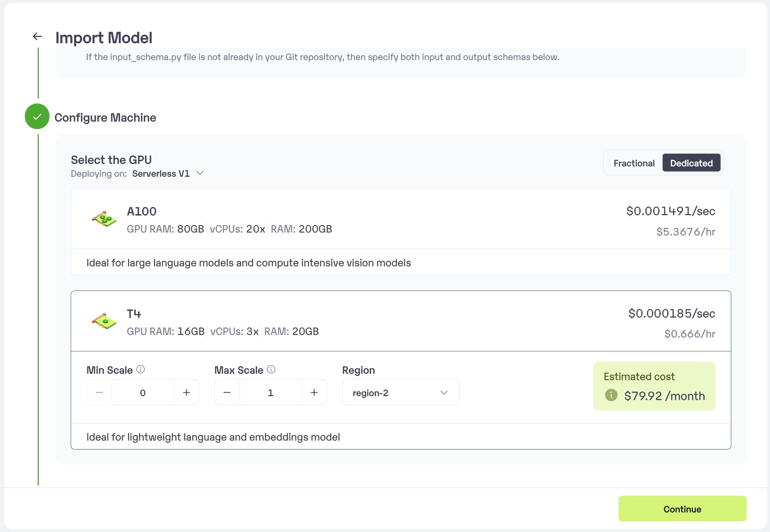770x532 pixels.
Task: Click the Estimated cost info icon
Action: [x=611, y=395]
